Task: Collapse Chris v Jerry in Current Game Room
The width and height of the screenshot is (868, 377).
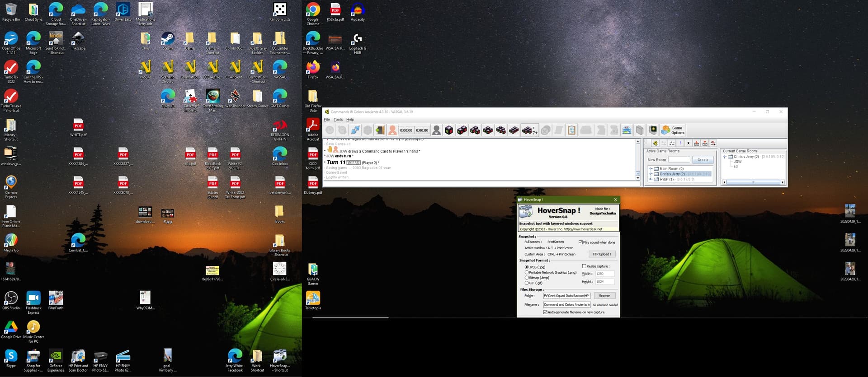Action: click(x=725, y=157)
